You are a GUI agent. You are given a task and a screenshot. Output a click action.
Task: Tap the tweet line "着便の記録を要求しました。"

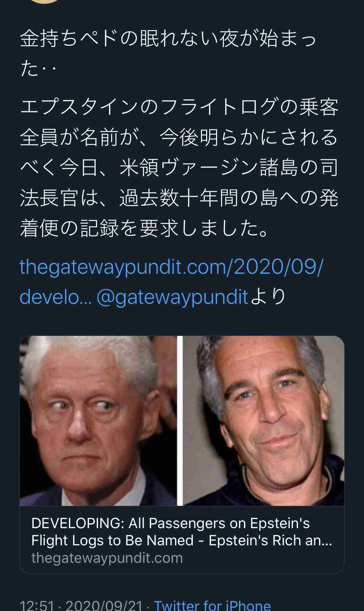[144, 229]
